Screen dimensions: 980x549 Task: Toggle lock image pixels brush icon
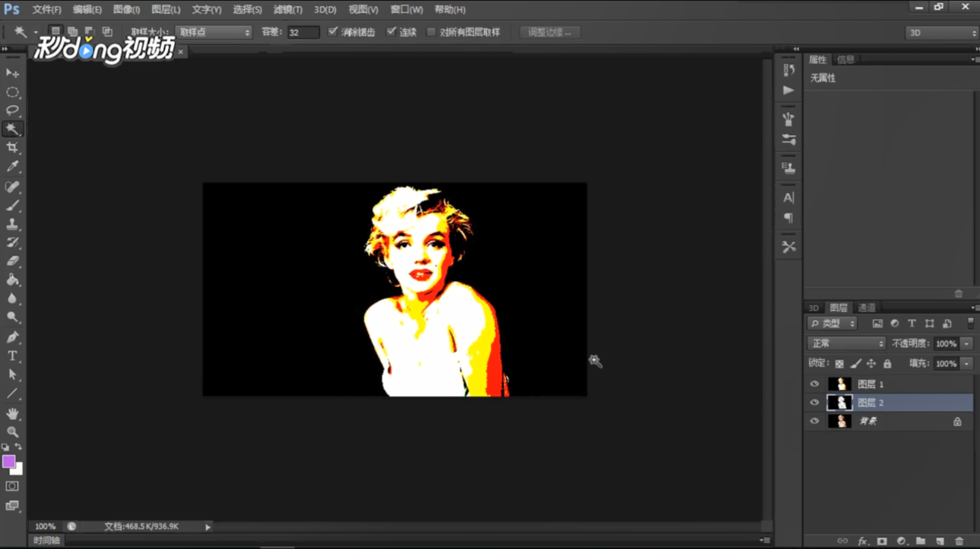[x=855, y=364]
